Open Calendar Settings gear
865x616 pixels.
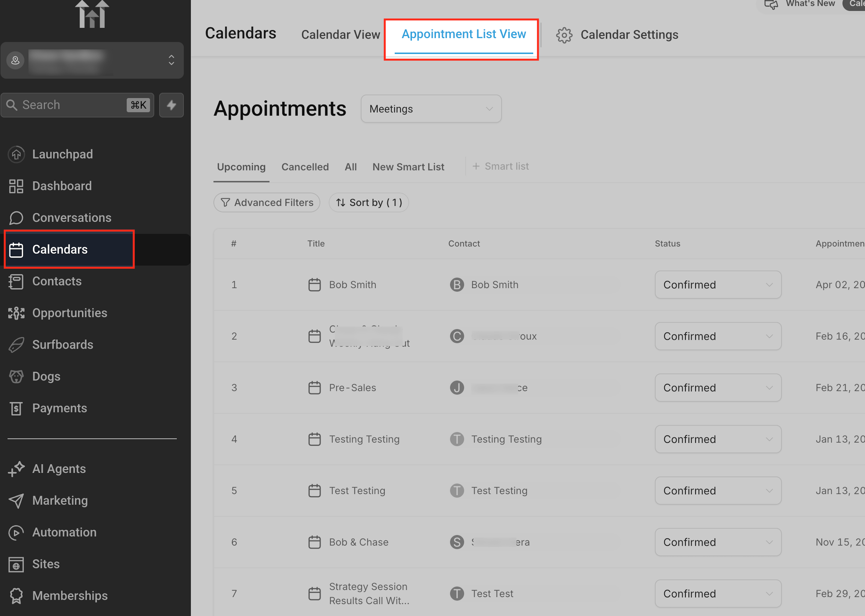tap(564, 35)
